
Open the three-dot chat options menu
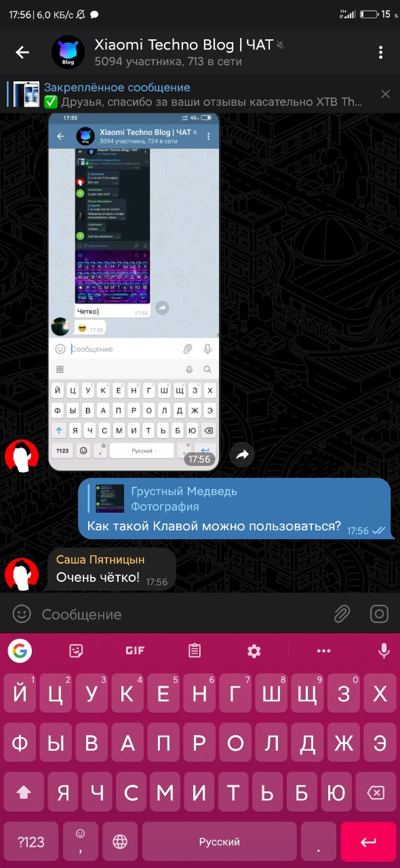[x=380, y=52]
